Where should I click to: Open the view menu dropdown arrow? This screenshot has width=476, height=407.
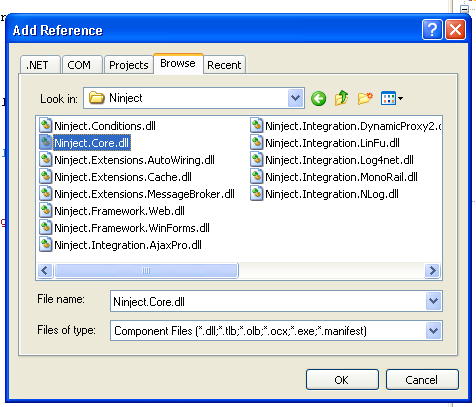click(400, 98)
